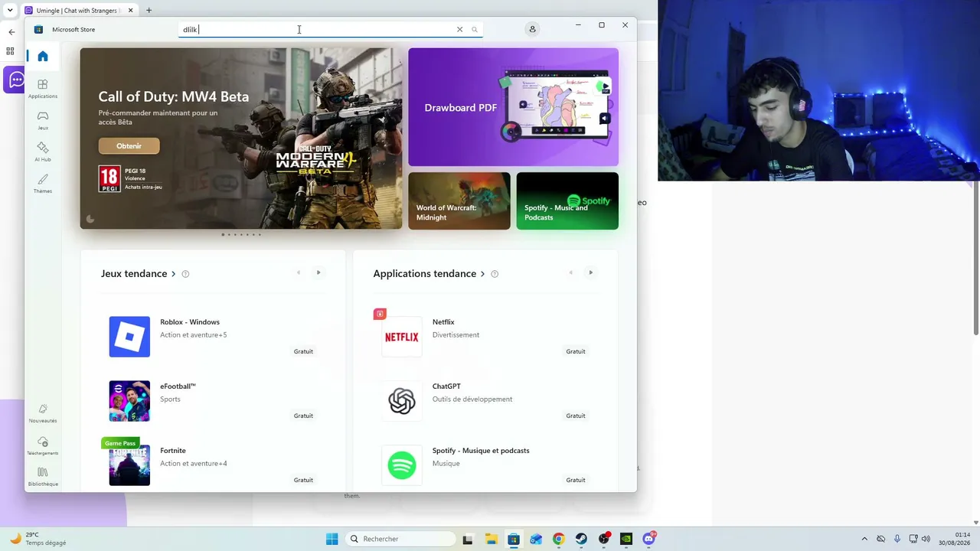The image size is (980, 551).
Task: Open a new browser tab
Action: point(149,10)
